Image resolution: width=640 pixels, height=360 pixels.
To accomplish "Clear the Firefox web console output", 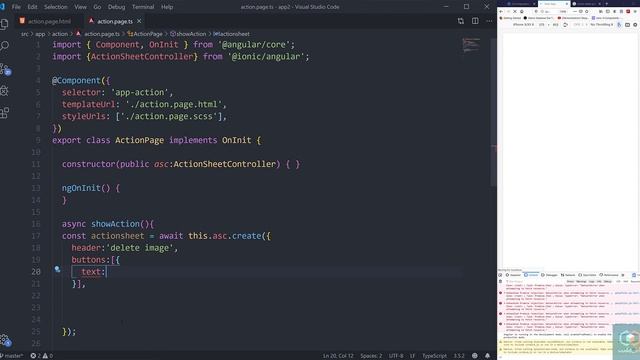I will tap(500, 281).
